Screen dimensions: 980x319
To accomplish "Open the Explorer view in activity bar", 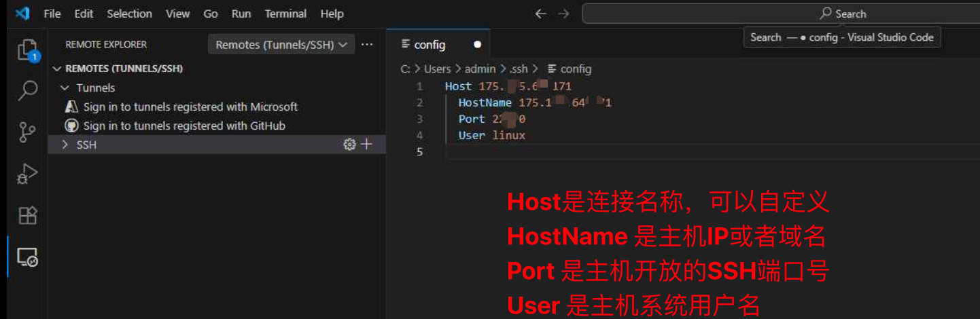I will pyautogui.click(x=27, y=50).
